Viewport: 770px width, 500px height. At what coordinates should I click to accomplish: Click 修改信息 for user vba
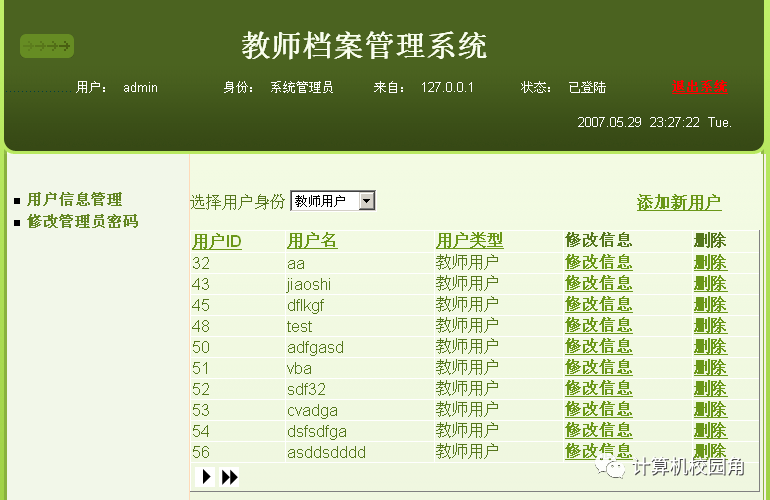(599, 367)
